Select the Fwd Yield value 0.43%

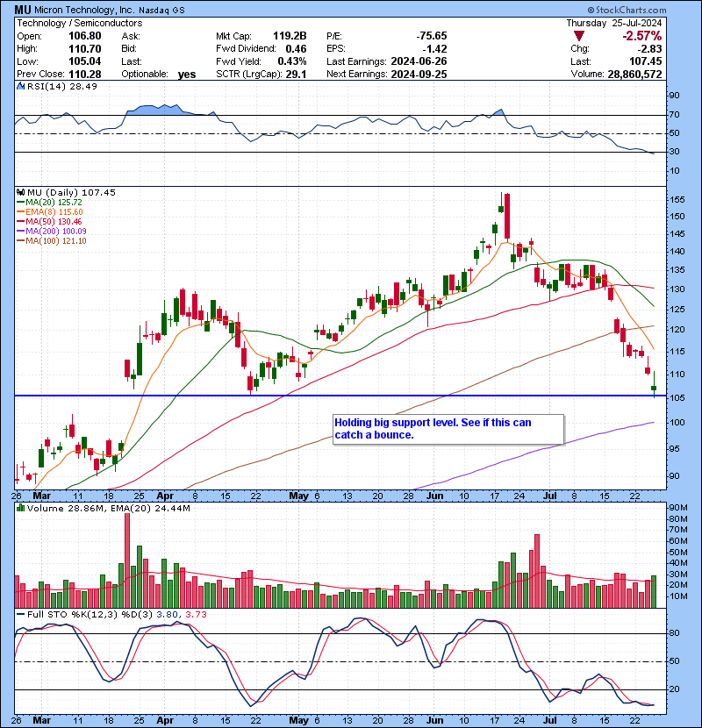[x=292, y=61]
